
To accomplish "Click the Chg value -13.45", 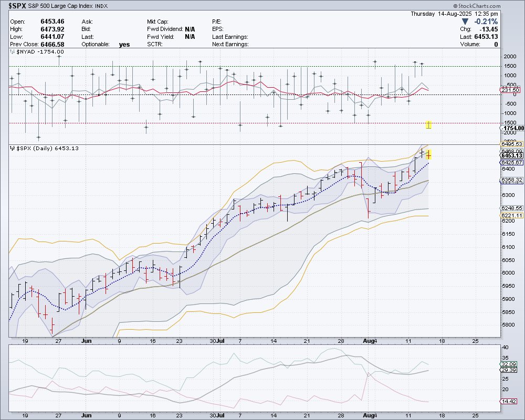I will 488,29.
